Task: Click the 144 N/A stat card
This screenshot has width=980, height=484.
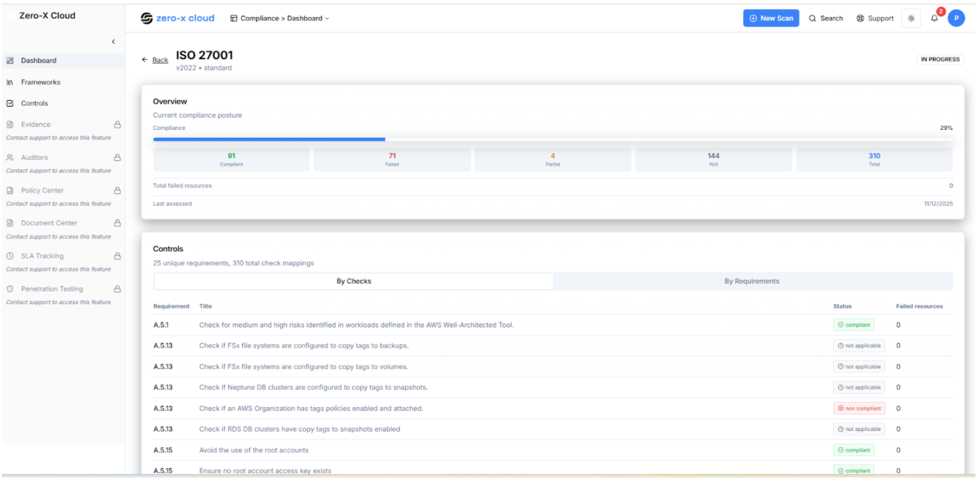Action: point(713,159)
